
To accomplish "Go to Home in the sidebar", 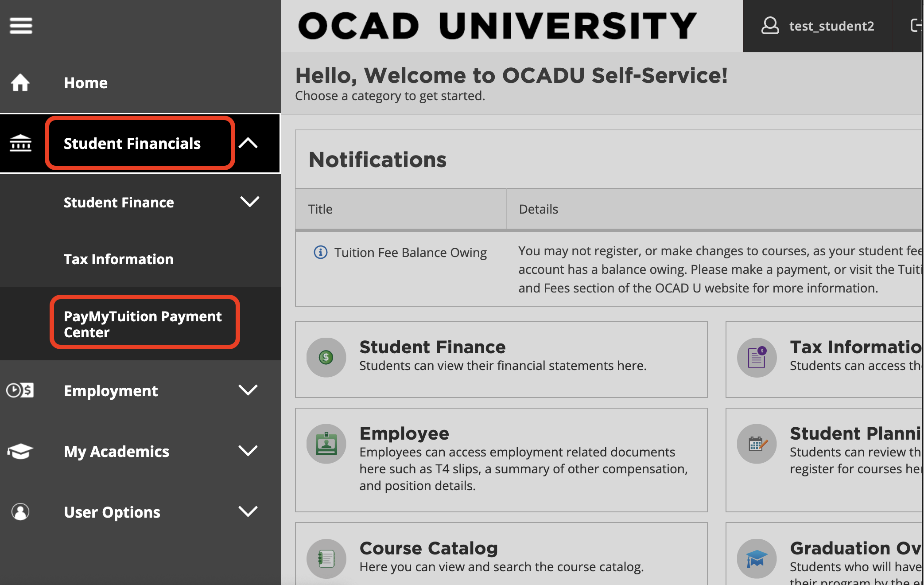I will coord(85,83).
